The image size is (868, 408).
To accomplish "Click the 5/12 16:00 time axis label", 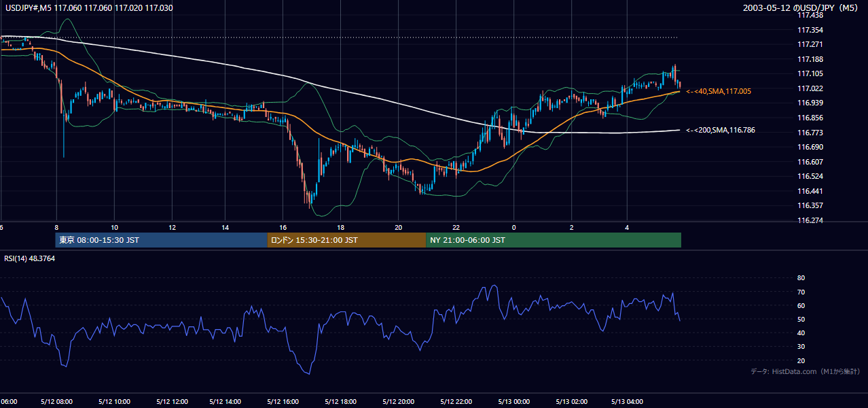I will coord(283,401).
